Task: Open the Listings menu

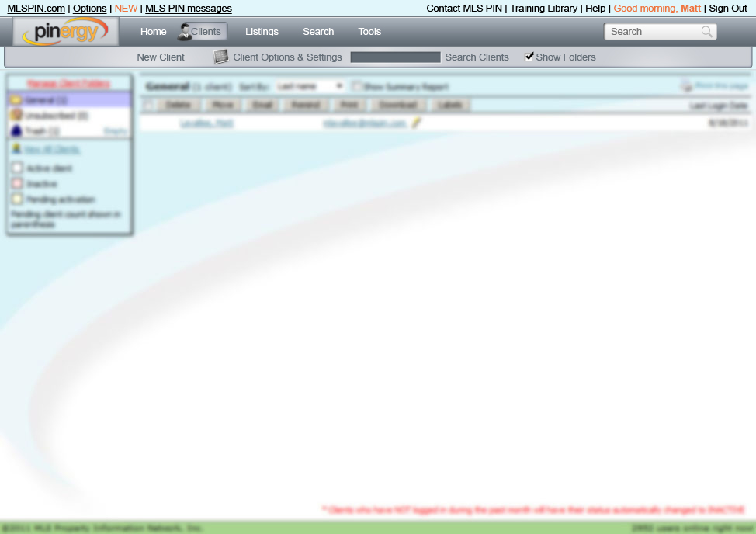Action: [x=262, y=31]
